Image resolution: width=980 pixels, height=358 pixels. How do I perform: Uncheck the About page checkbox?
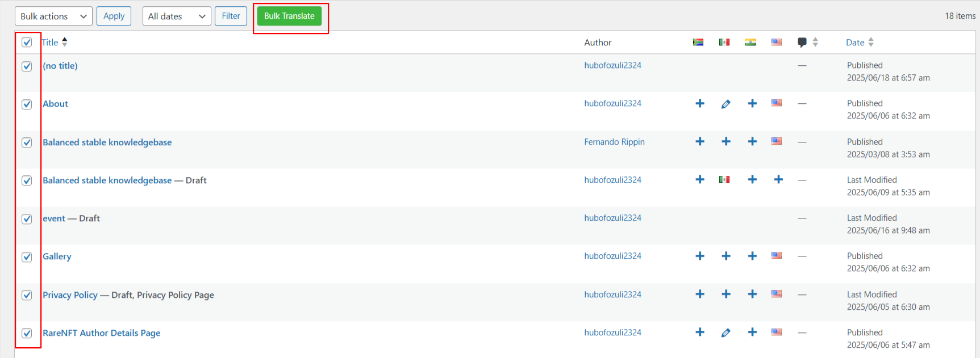click(27, 104)
